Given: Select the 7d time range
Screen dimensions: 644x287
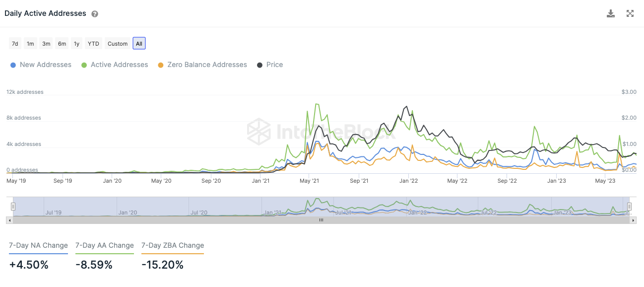Looking at the screenshot, I should [15, 44].
